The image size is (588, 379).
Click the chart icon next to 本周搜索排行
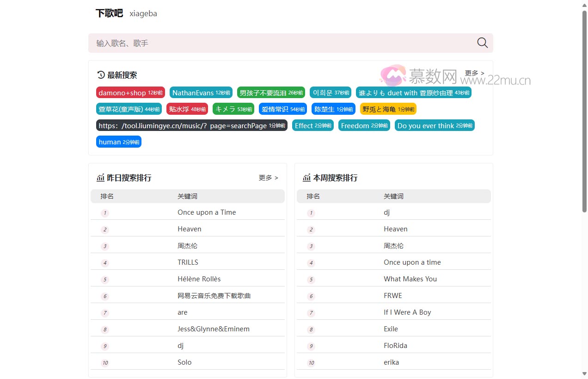(306, 178)
